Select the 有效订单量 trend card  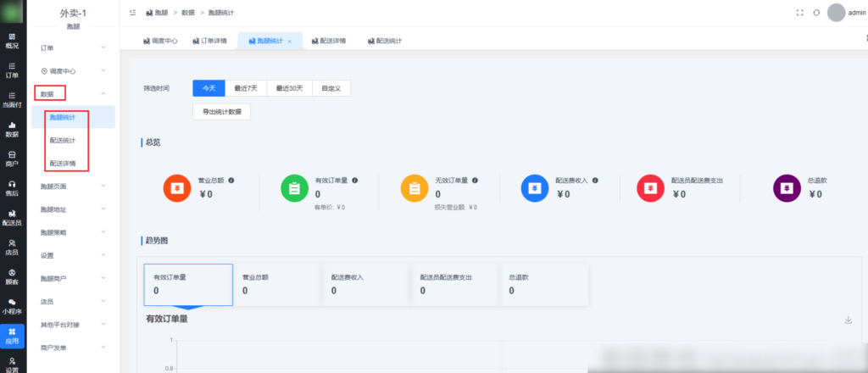tap(188, 285)
